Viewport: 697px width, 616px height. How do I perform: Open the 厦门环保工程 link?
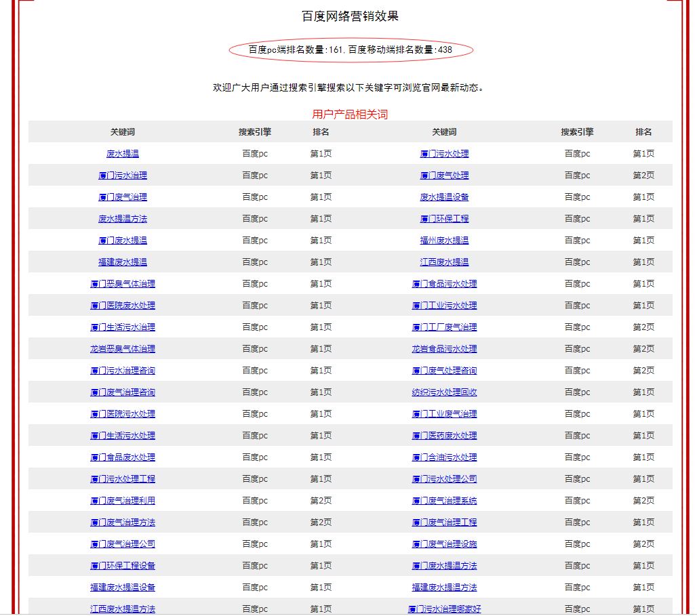pos(444,219)
